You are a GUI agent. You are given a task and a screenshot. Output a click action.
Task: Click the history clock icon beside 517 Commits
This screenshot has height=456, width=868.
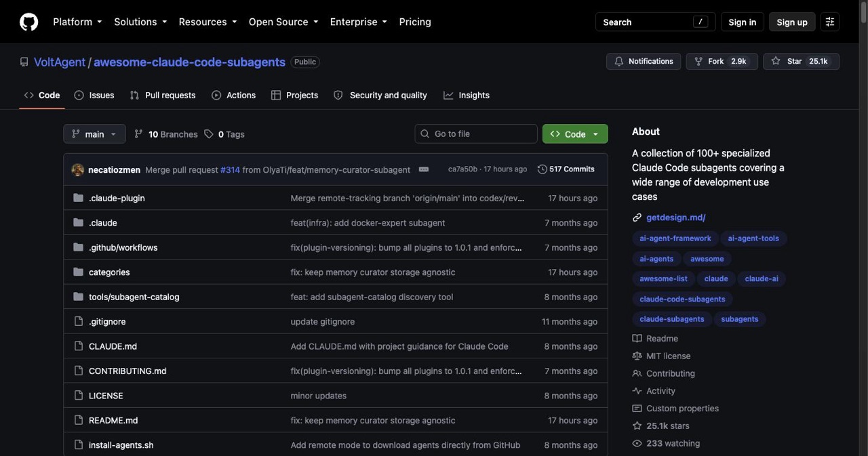pyautogui.click(x=542, y=169)
